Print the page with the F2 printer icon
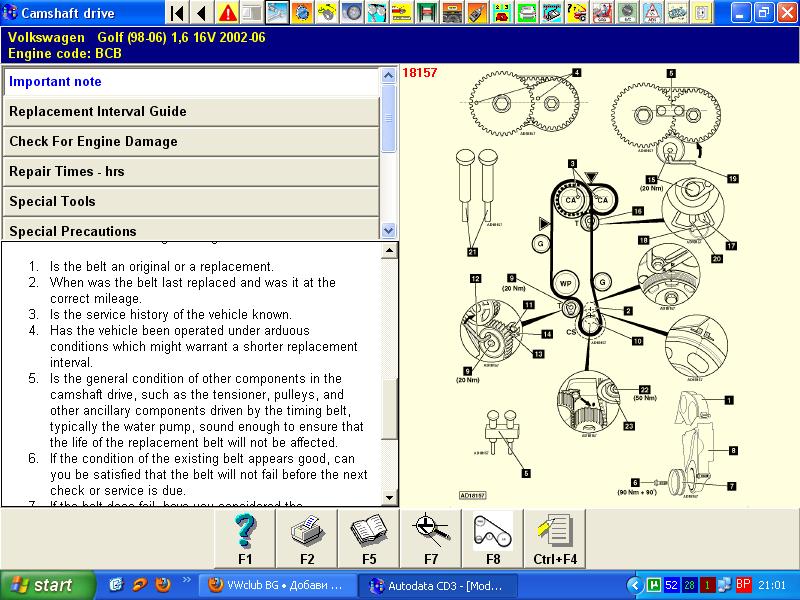 tap(307, 540)
